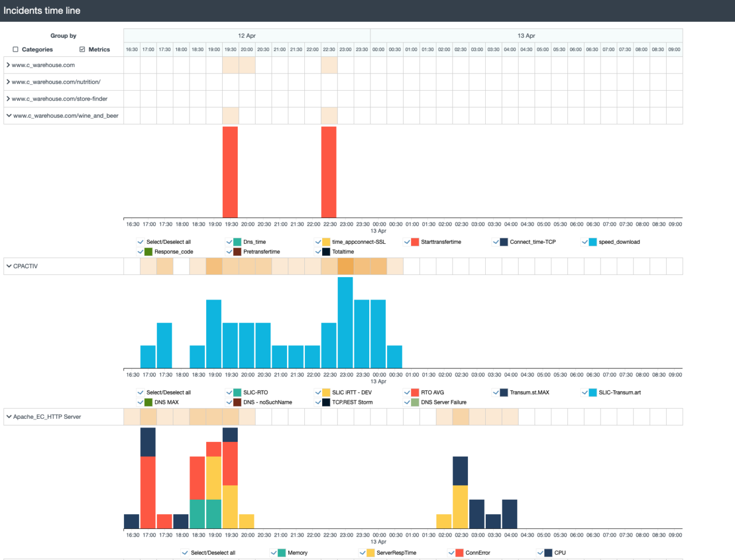Expand the www.c_warehouse.com row

click(x=8, y=65)
